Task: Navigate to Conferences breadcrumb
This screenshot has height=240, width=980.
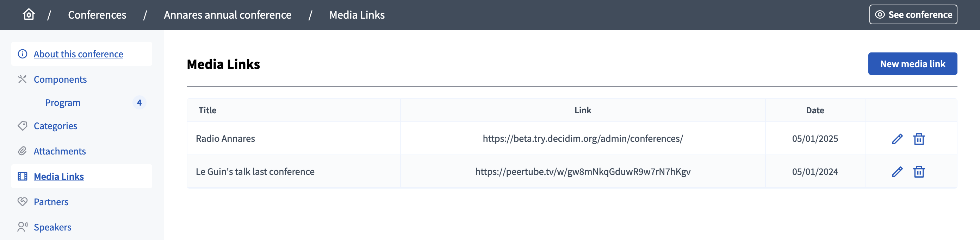Action: (x=97, y=15)
